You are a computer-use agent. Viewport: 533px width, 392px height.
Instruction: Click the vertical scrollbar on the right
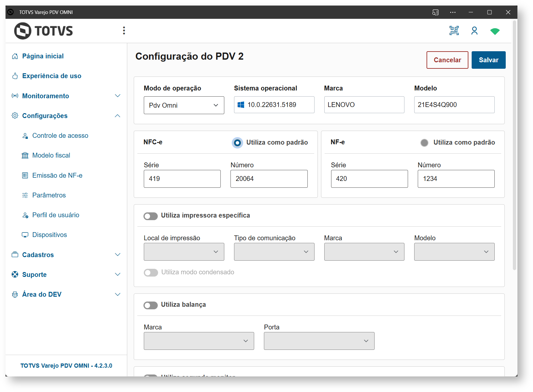coord(514,146)
